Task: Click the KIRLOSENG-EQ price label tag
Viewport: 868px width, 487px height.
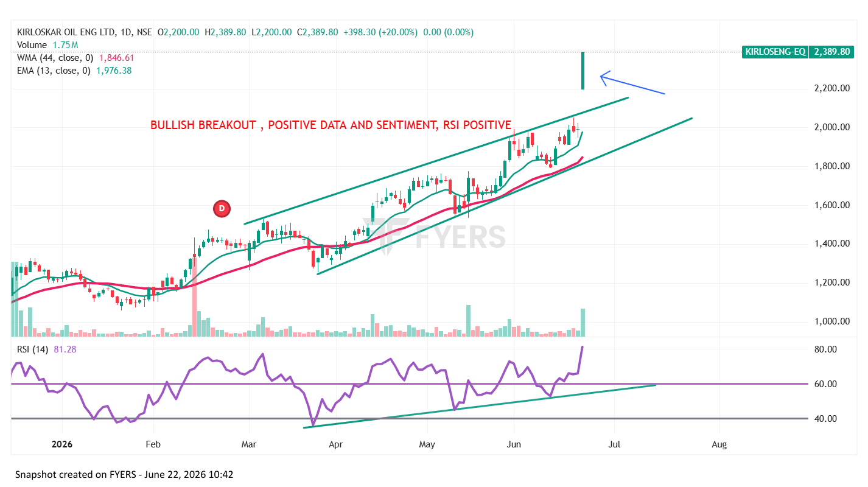Action: click(x=775, y=52)
